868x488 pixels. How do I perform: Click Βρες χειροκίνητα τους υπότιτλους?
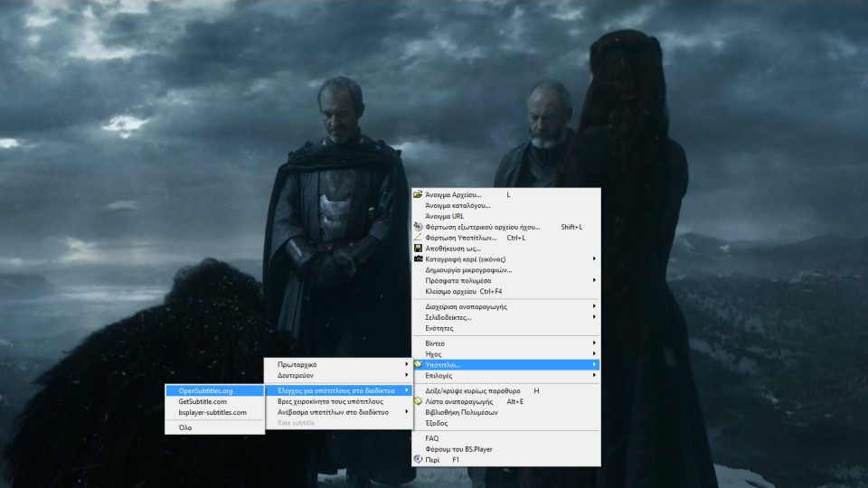[330, 401]
